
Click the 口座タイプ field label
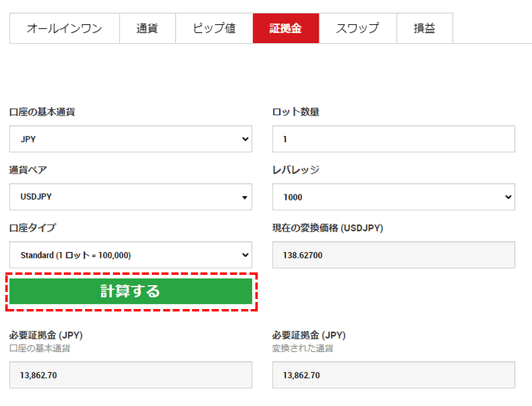(x=33, y=228)
